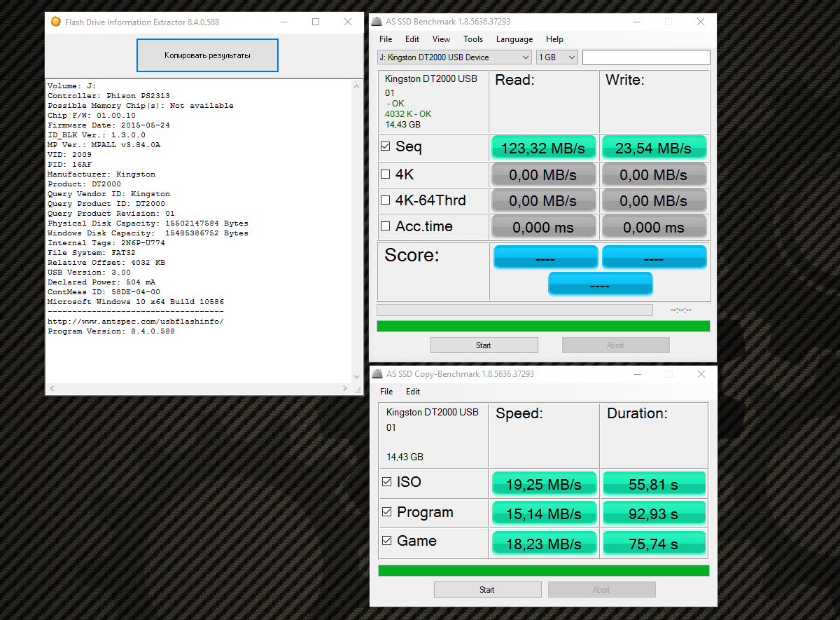Click Abort in Copy-Benchmark window
The height and width of the screenshot is (620, 840).
[x=601, y=590]
